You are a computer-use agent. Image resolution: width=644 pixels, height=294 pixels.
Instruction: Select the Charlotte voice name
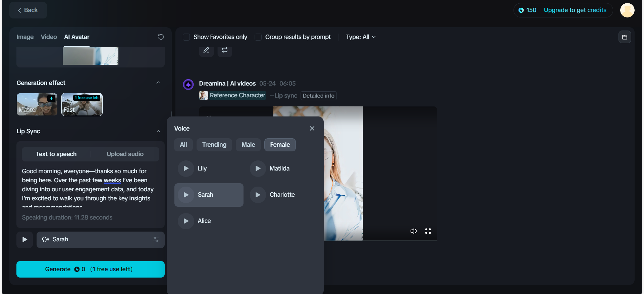click(x=282, y=195)
